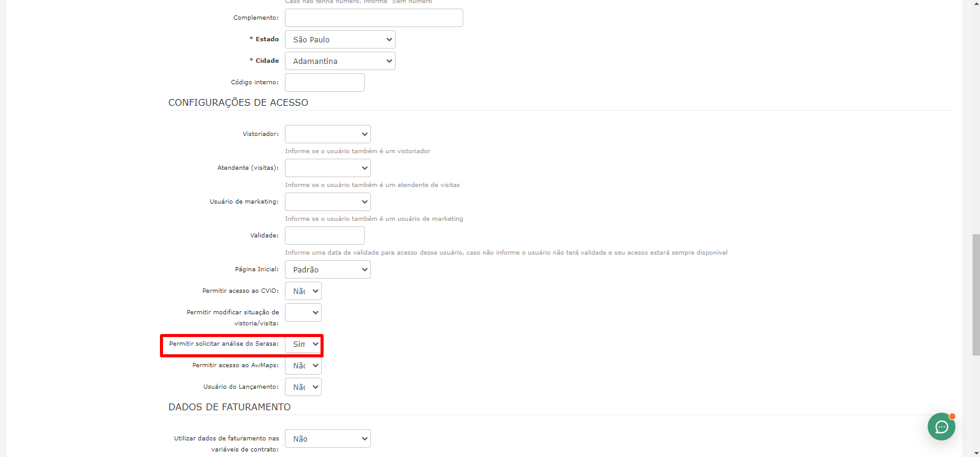Screen dimensions: 980x457
Task: Click hint text about atendente de visitas
Action: [x=372, y=185]
